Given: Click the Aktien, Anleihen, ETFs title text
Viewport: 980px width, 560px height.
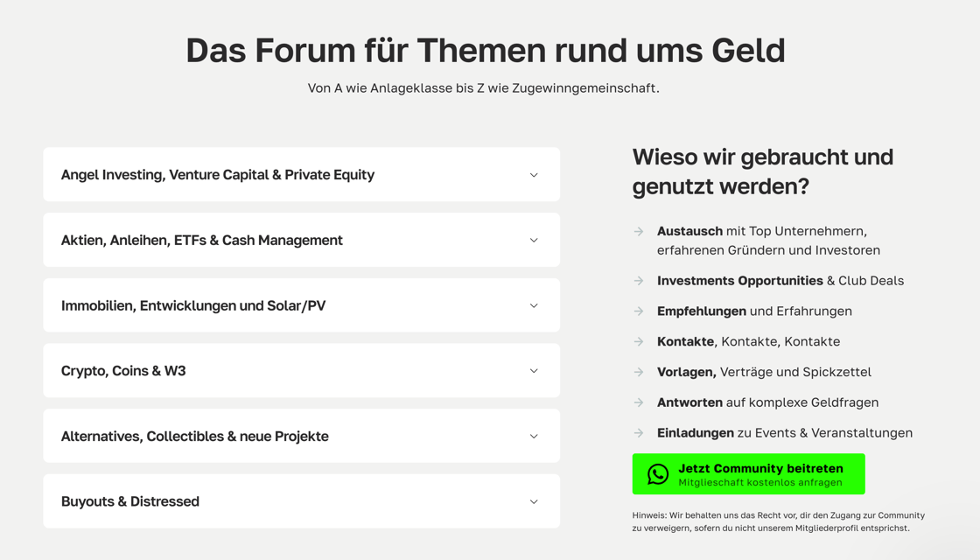Looking at the screenshot, I should [x=202, y=241].
